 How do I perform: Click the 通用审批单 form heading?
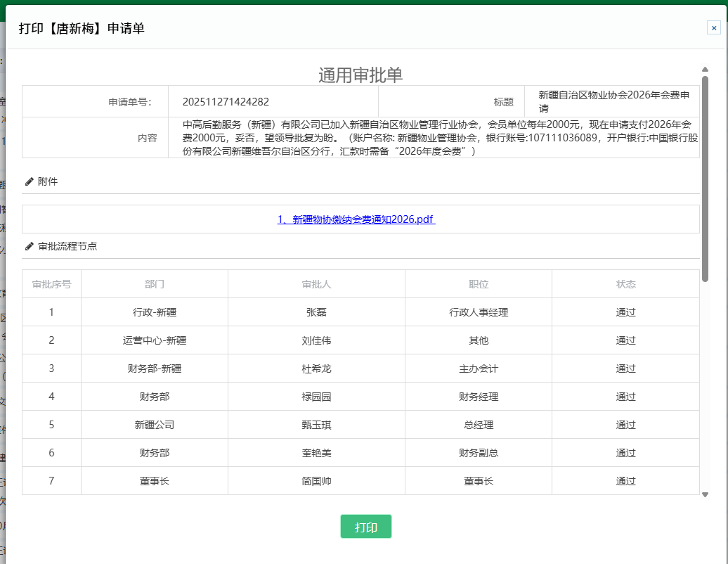click(x=360, y=75)
